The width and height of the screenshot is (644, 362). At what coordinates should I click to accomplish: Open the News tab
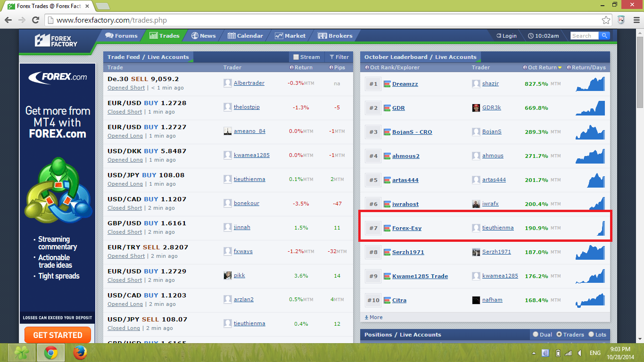pos(203,36)
